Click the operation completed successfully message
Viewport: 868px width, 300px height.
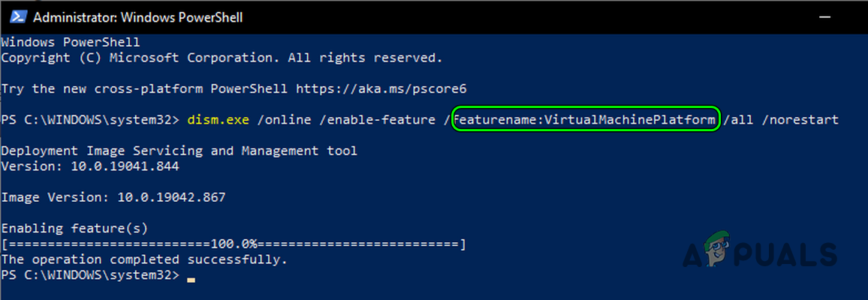(x=144, y=259)
